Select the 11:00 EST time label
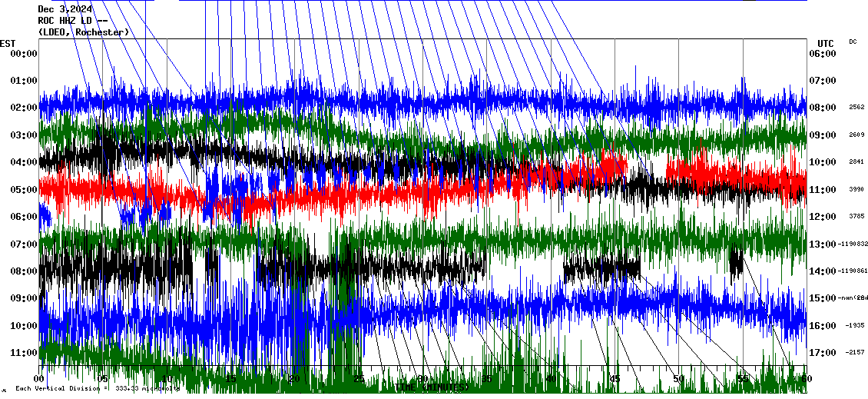The image size is (868, 399). (x=24, y=352)
